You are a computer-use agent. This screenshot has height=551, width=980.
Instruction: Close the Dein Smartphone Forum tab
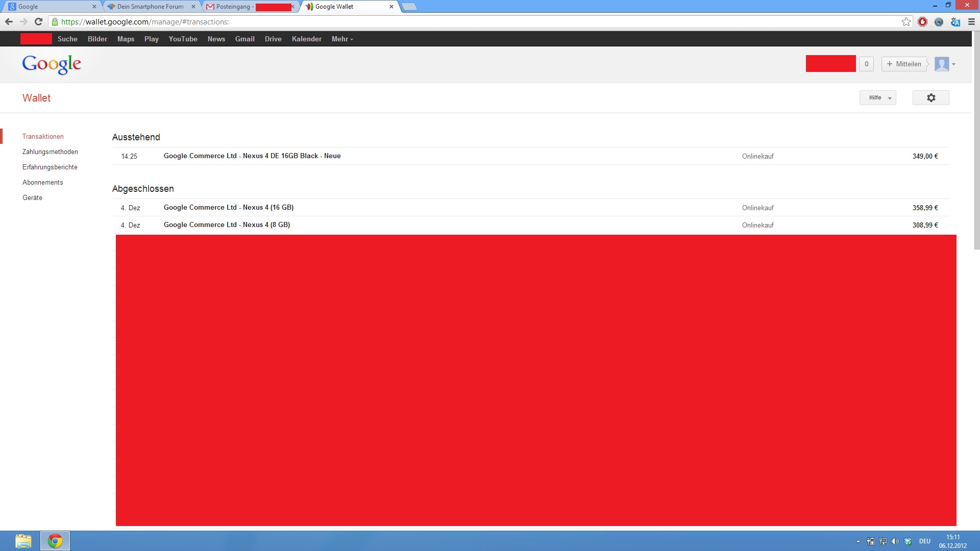tap(193, 7)
